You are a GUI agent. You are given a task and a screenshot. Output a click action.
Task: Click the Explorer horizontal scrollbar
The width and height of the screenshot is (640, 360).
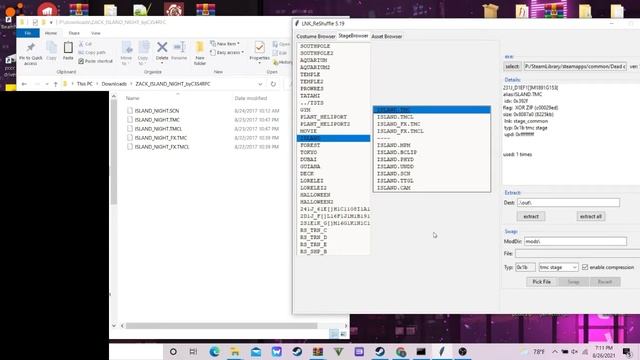coord(221,326)
